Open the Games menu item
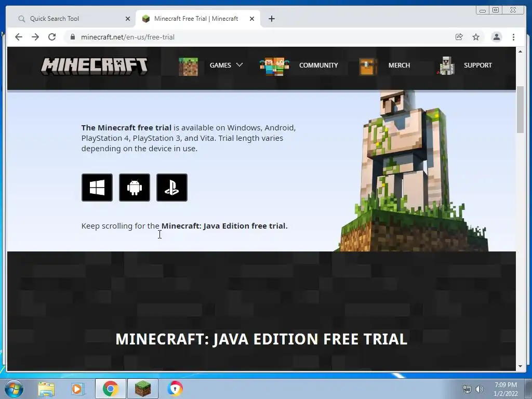532x399 pixels. [220, 65]
